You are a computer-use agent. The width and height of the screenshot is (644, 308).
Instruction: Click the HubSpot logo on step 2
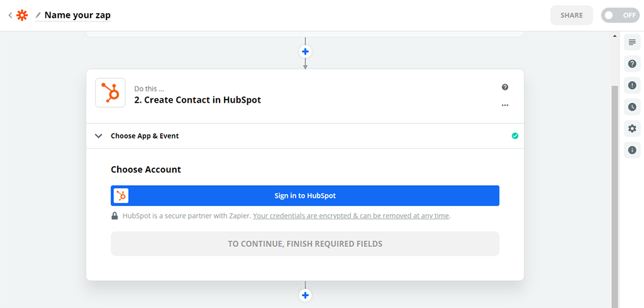[x=111, y=93]
